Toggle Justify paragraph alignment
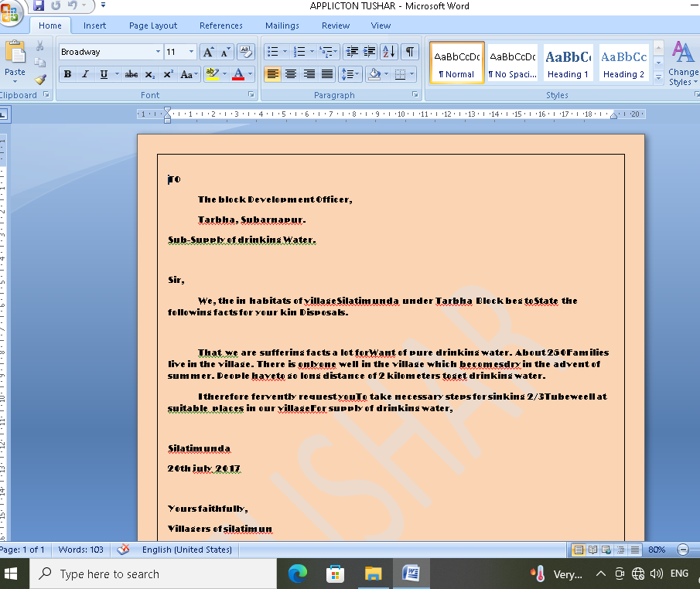 (x=327, y=74)
